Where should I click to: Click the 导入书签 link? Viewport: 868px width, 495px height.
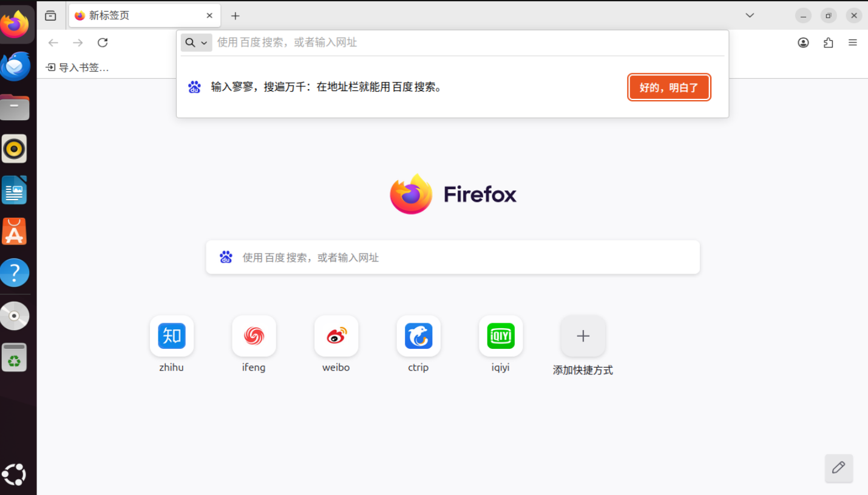77,67
